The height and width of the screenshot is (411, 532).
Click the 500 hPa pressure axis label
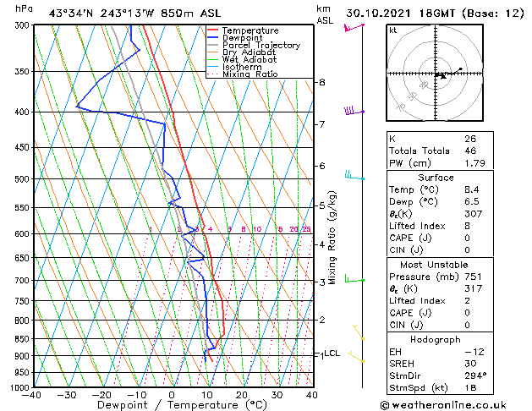point(22,179)
